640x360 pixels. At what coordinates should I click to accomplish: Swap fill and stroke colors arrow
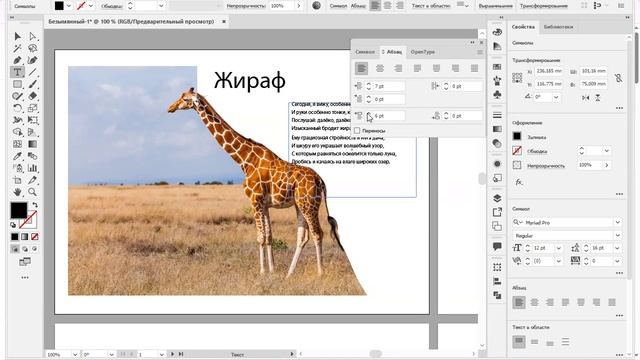coord(35,205)
